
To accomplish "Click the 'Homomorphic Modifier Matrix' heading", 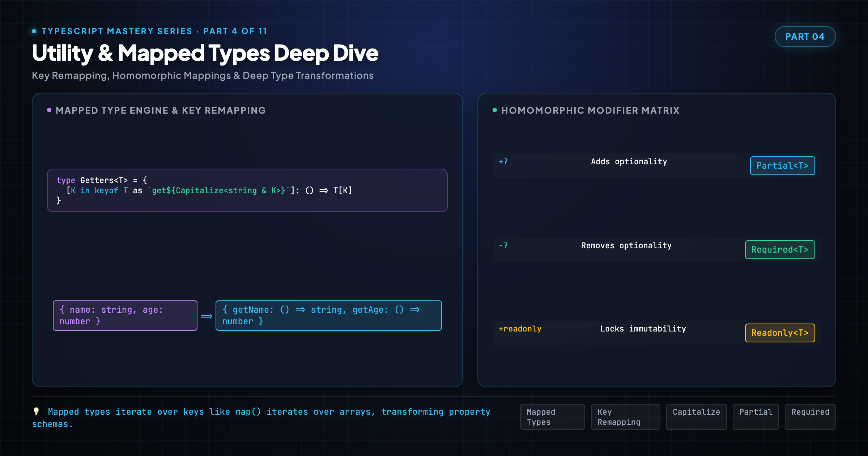I will point(590,110).
